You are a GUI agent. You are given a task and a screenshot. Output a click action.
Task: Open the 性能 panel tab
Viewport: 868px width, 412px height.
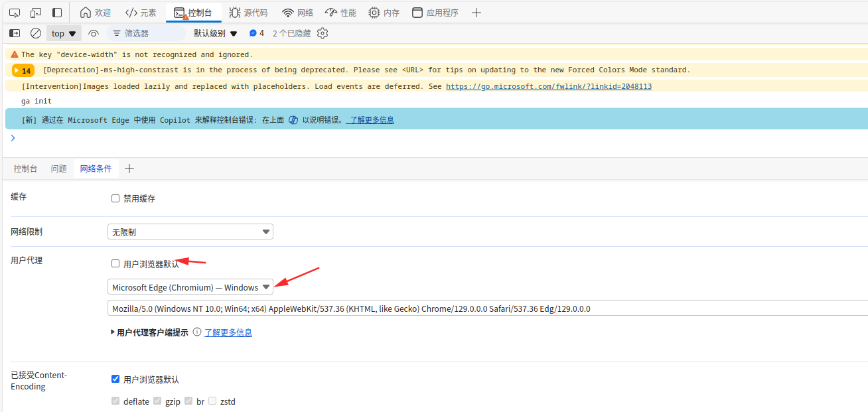pyautogui.click(x=340, y=13)
